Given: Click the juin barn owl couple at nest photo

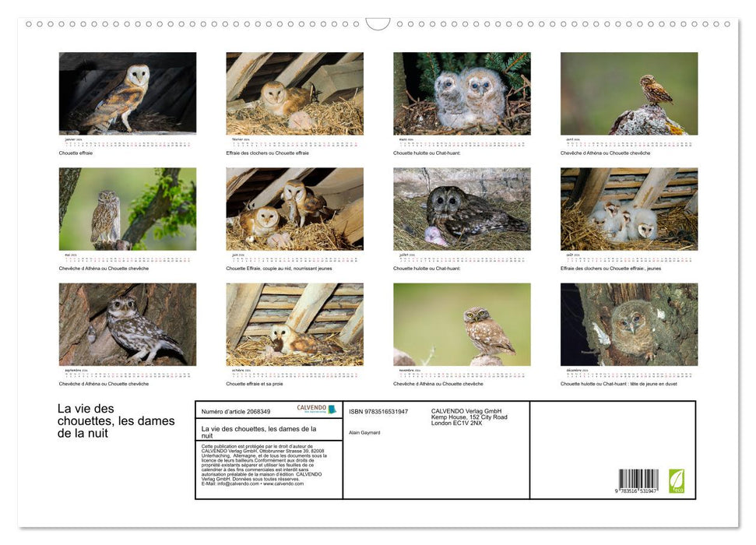Looking at the screenshot, I should click(294, 209).
